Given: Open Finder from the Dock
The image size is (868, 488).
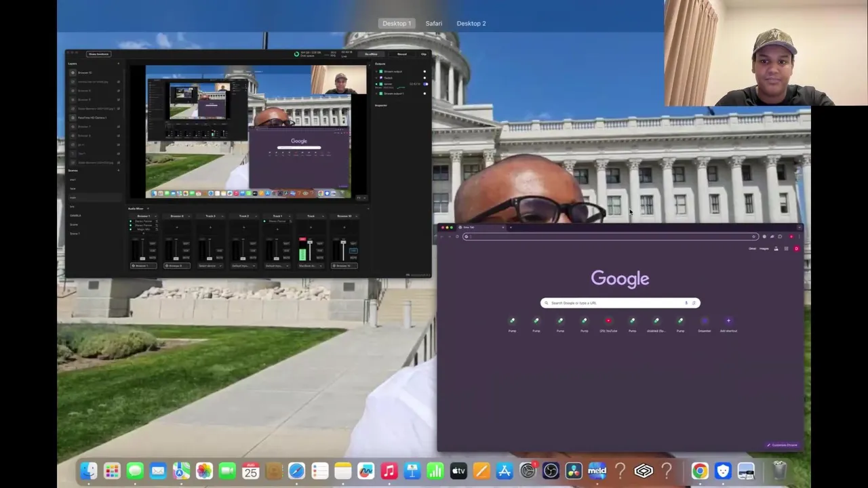Looking at the screenshot, I should coord(89,470).
